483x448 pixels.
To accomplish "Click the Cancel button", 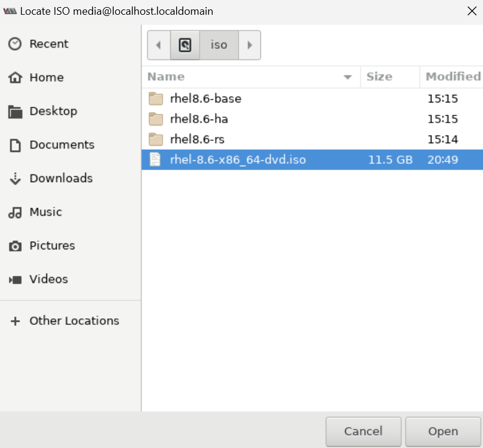I will tap(363, 431).
